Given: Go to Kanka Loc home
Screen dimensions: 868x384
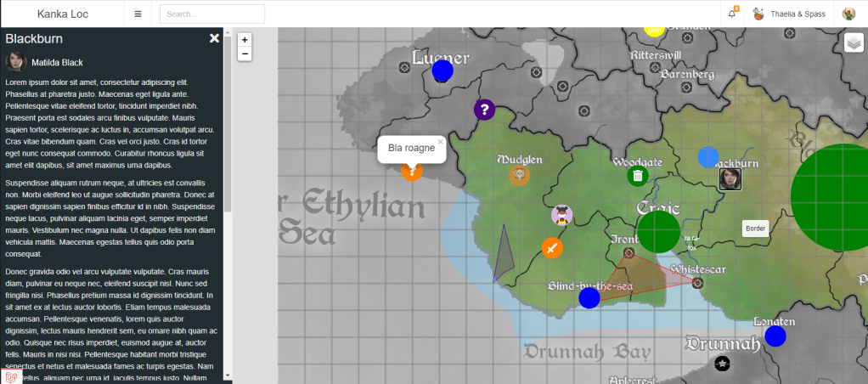Looking at the screenshot, I should point(62,14).
